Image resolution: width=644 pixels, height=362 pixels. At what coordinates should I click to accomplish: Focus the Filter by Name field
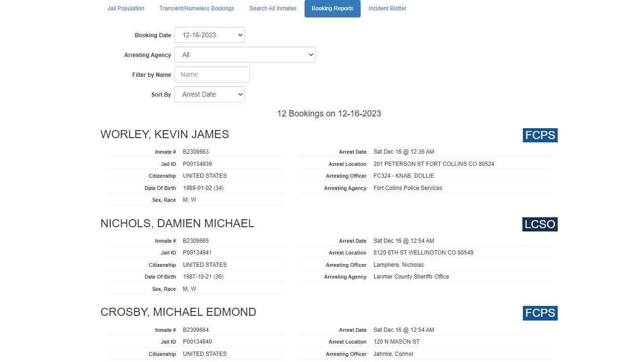pyautogui.click(x=212, y=74)
